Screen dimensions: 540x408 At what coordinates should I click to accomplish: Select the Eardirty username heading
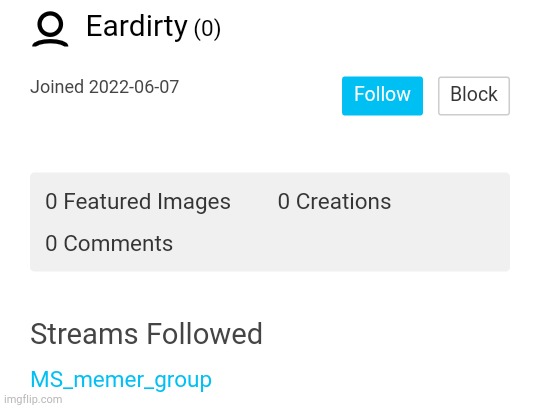(x=136, y=27)
